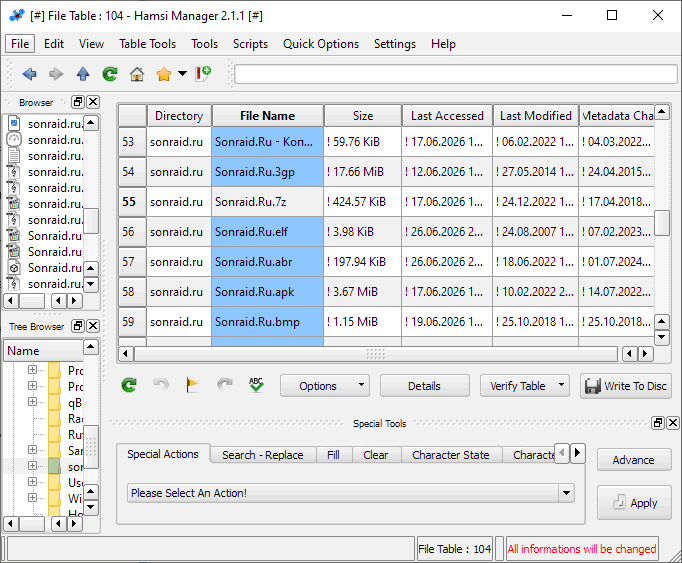
Task: Open the Quick Options menu
Action: tap(321, 44)
